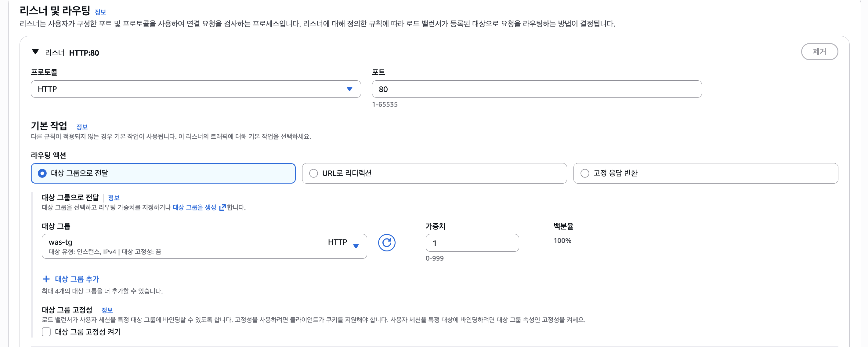Select 대상 그룹으로 전달 radio option
Screen dimensions: 868x347
pos(42,173)
